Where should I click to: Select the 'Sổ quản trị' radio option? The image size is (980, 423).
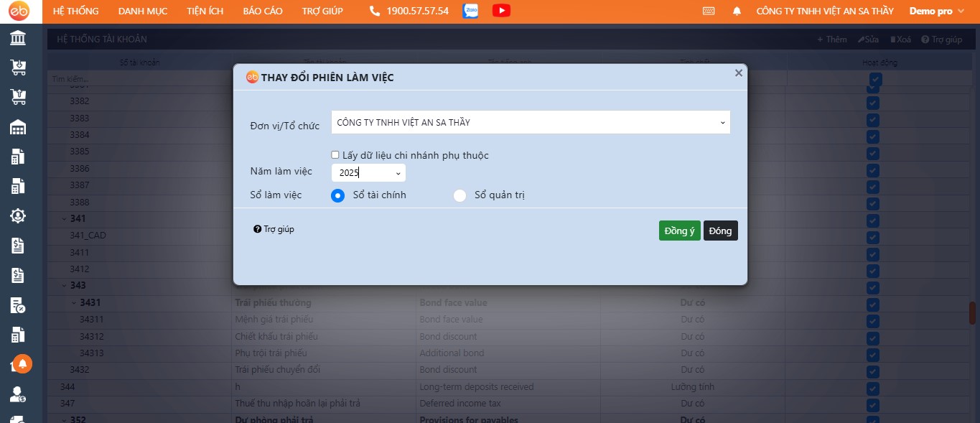click(x=460, y=195)
